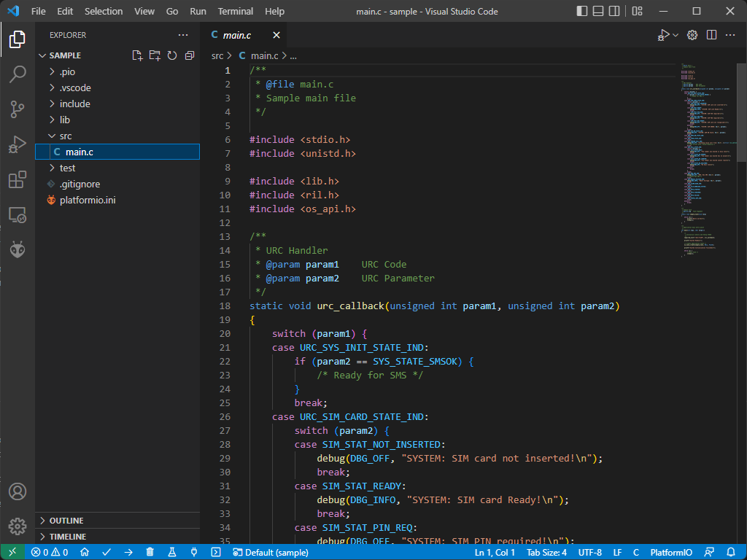Open editor more actions menu
Viewport: 747px width, 560px height.
click(x=730, y=35)
